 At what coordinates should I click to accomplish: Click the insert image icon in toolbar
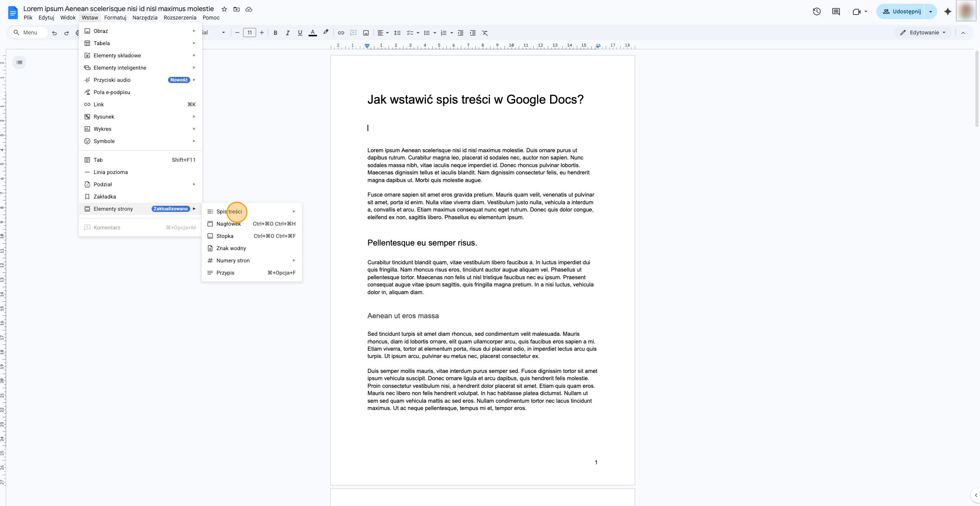[366, 33]
